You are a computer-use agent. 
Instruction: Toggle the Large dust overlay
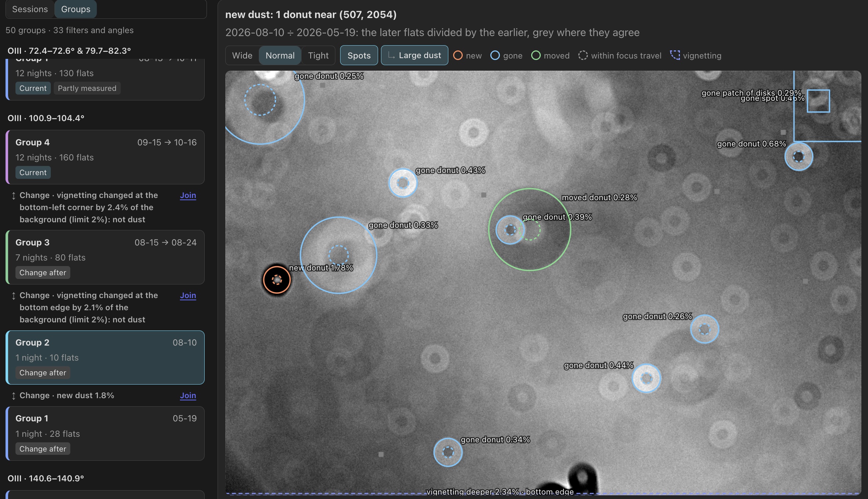(x=414, y=56)
